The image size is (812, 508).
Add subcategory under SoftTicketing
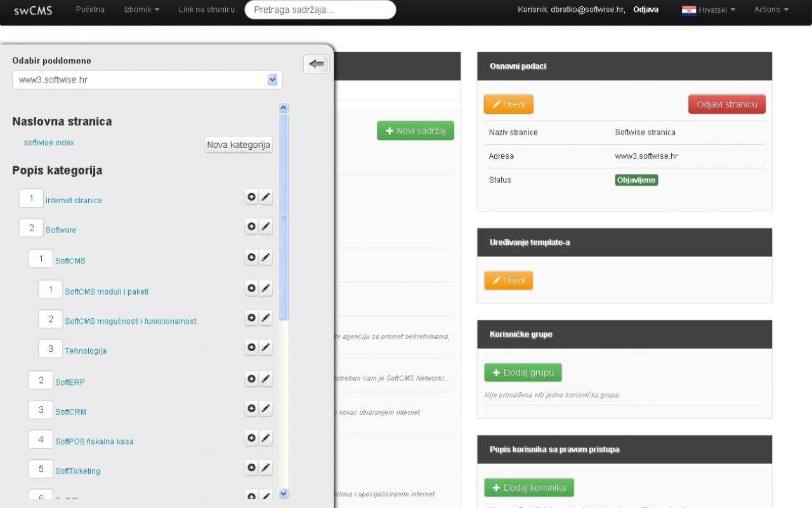252,467
